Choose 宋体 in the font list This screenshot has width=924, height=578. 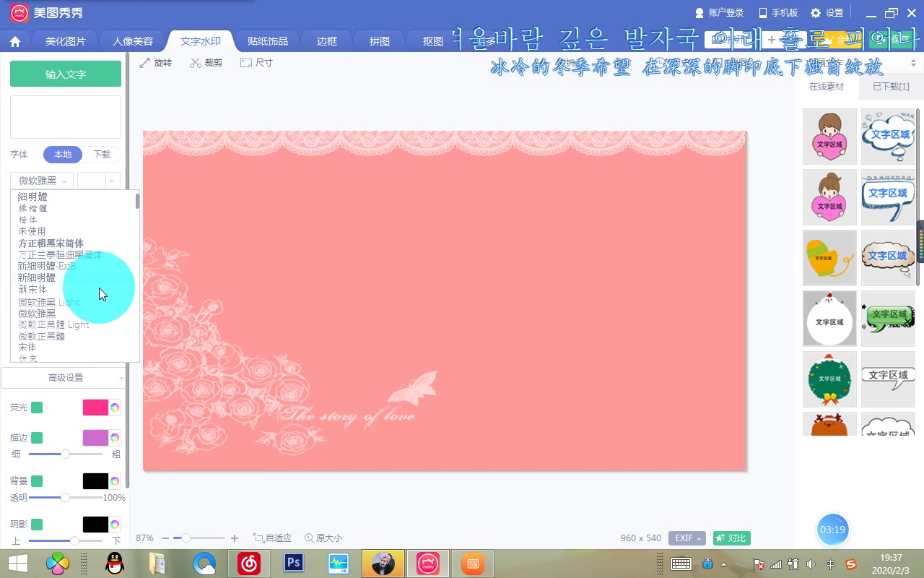coord(27,348)
